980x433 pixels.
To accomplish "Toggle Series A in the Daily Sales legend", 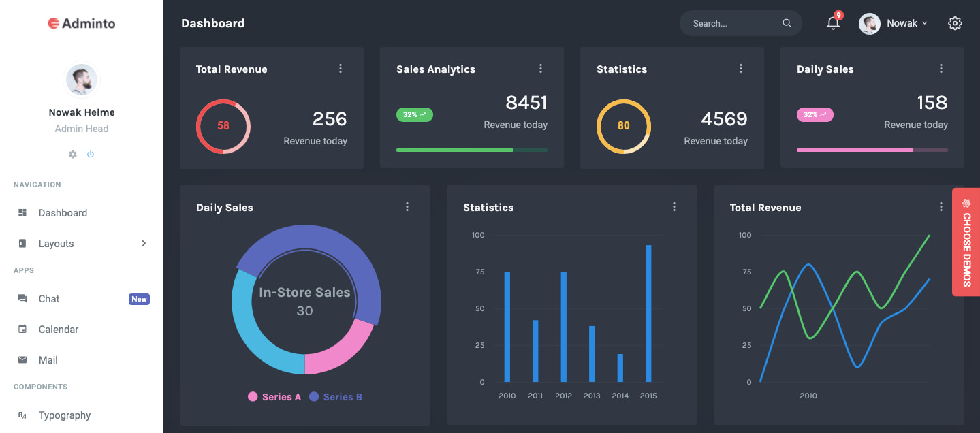I will click(x=274, y=396).
